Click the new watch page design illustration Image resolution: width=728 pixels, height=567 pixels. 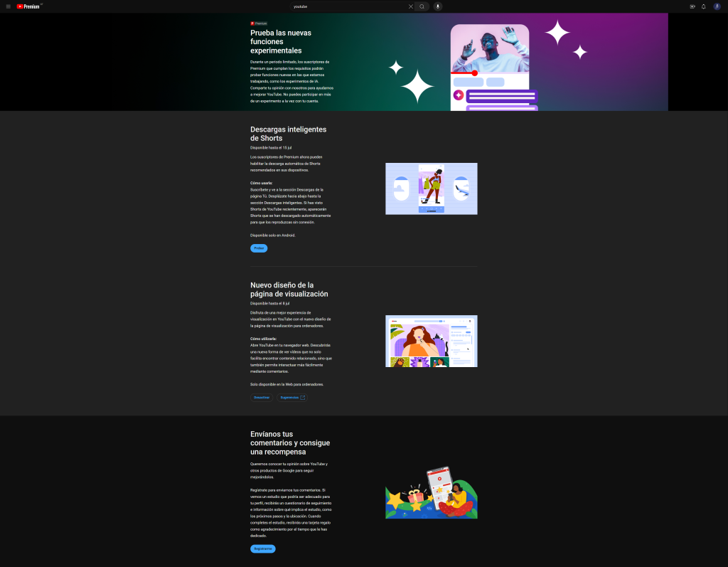tap(432, 341)
